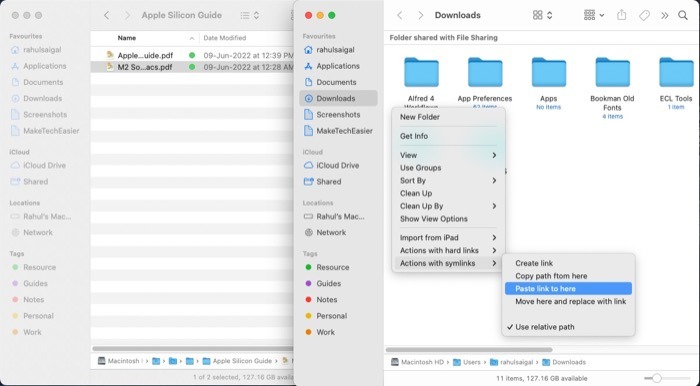Open the ECL Tools folder

click(676, 72)
